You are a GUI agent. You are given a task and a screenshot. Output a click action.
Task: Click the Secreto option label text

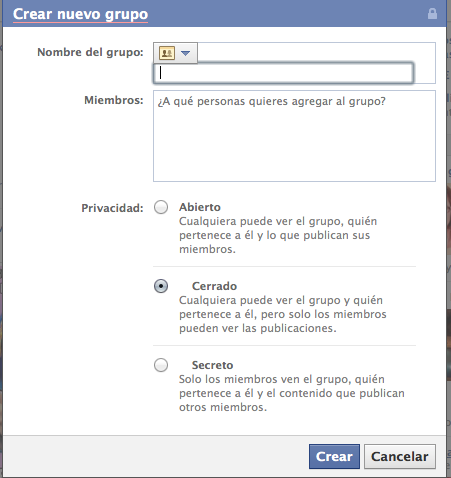pos(212,365)
